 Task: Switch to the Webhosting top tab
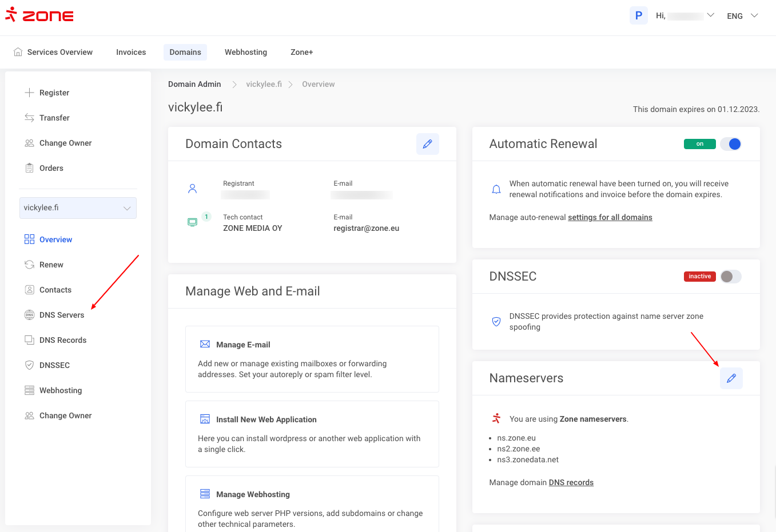point(245,52)
